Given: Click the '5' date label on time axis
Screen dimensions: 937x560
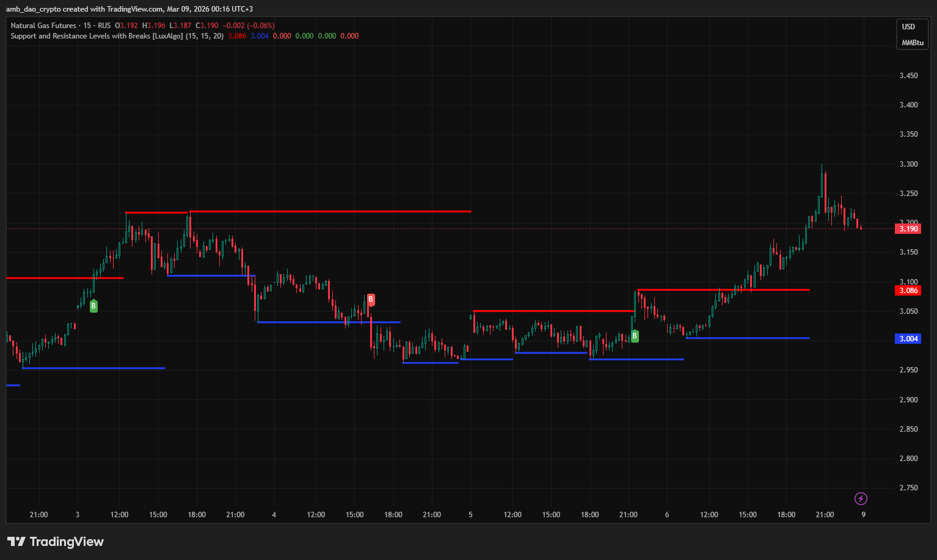Looking at the screenshot, I should pyautogui.click(x=470, y=515).
